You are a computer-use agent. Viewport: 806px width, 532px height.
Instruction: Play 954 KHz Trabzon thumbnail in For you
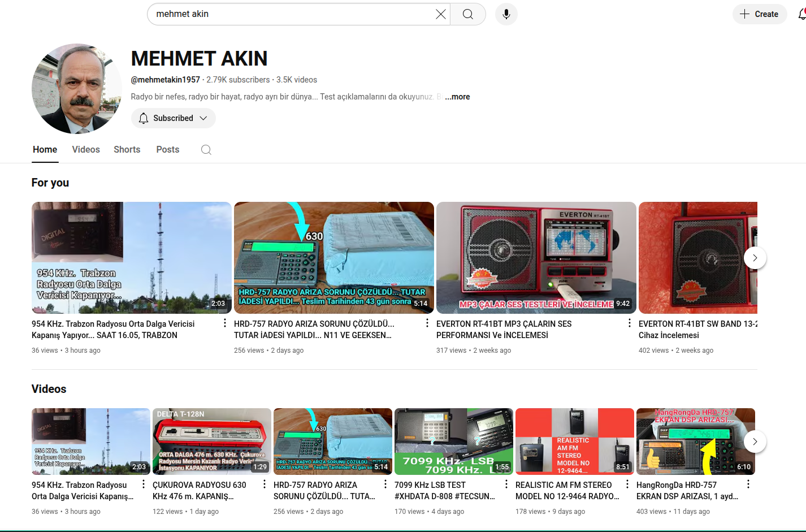[x=132, y=258]
